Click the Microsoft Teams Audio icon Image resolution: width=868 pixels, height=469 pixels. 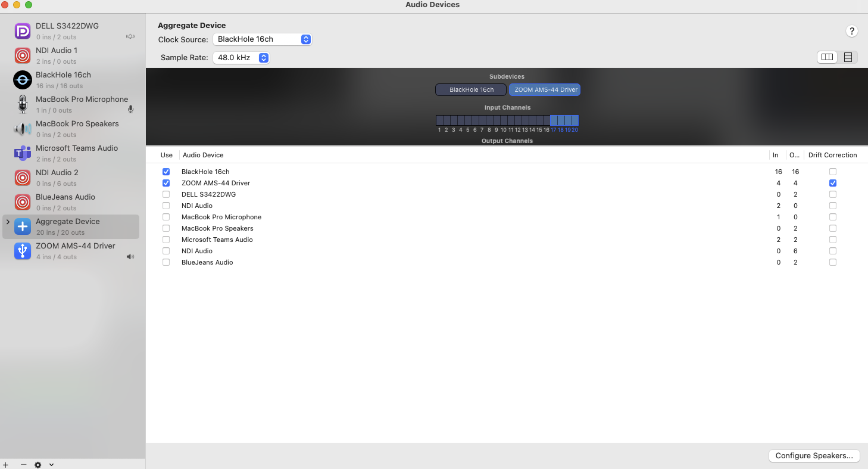23,153
